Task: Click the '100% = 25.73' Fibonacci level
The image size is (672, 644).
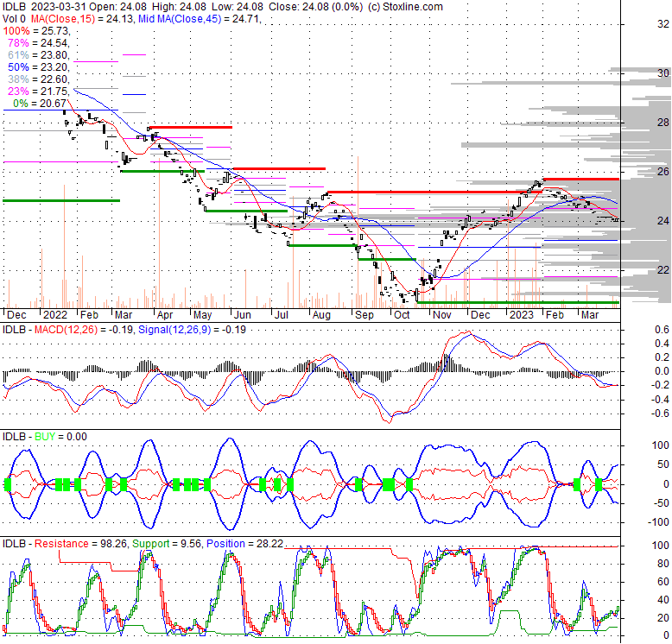Action: 36,31
